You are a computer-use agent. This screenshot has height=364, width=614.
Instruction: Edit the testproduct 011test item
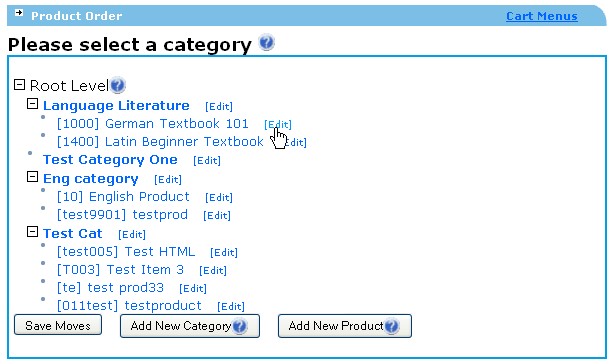[231, 306]
